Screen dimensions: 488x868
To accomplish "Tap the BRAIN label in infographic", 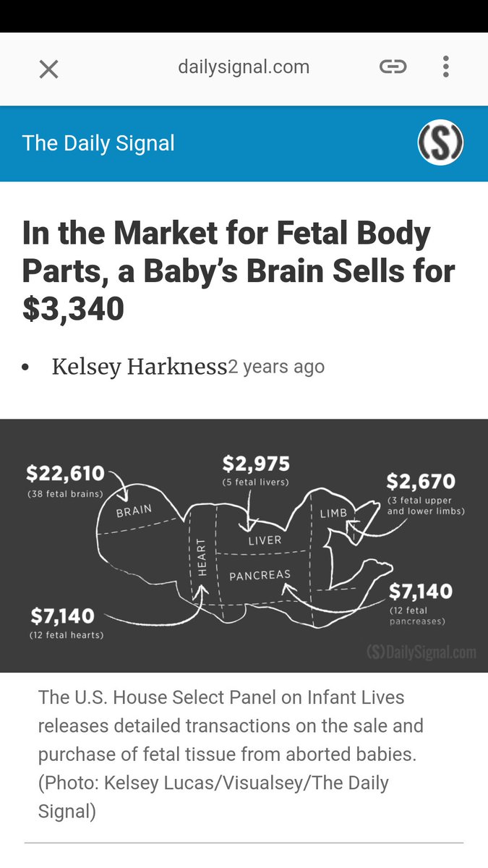I will [x=134, y=511].
